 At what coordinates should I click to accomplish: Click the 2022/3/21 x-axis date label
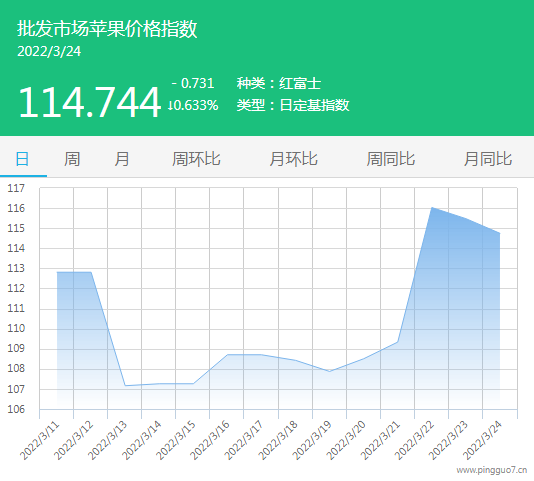point(380,440)
